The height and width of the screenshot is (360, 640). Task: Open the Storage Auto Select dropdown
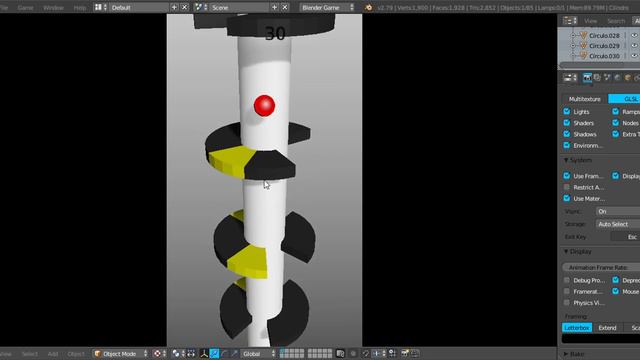pyautogui.click(x=618, y=224)
